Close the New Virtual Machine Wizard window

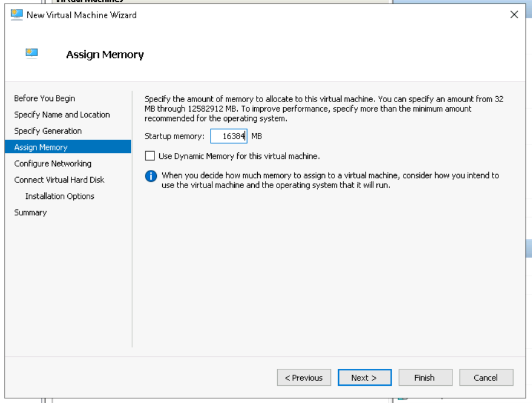click(x=514, y=15)
